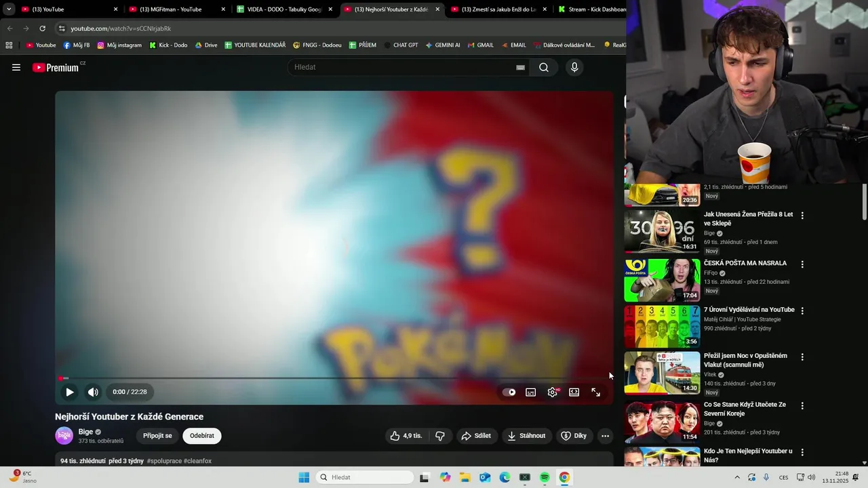Open more actions three-dot menu under video
The image size is (868, 488).
click(x=606, y=436)
